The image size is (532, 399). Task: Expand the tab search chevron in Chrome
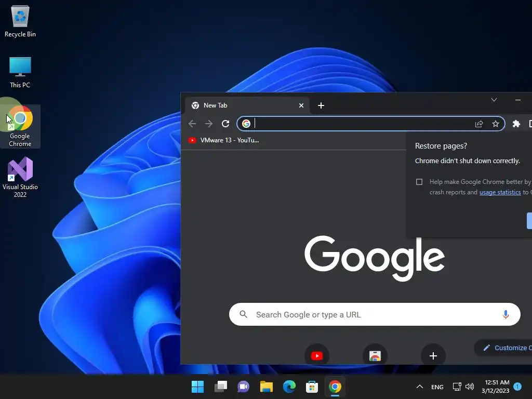coord(494,100)
